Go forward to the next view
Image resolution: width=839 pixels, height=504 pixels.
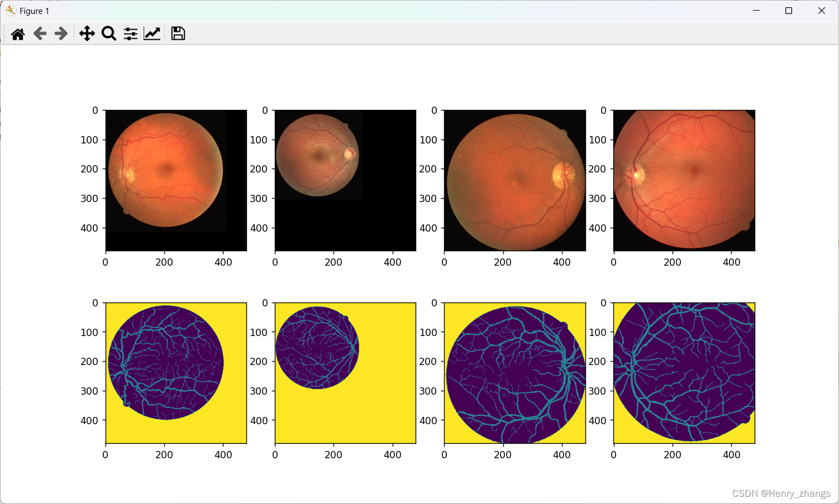tap(61, 34)
